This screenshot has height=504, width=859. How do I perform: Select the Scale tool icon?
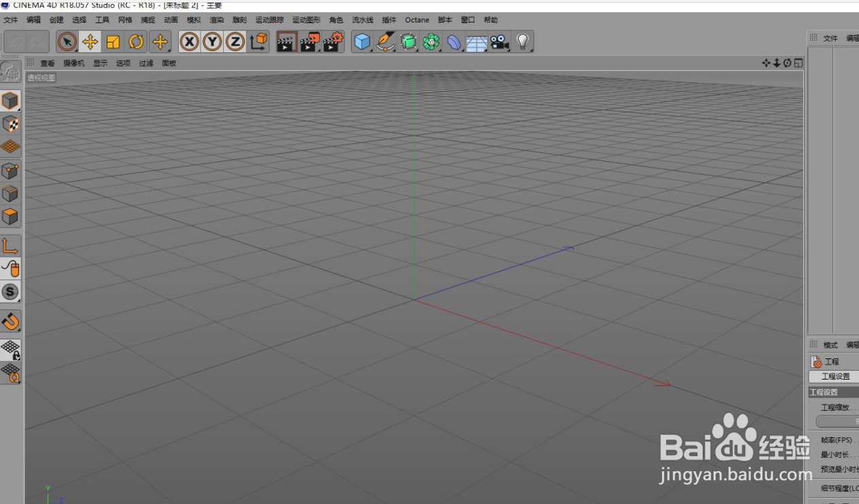coord(113,42)
